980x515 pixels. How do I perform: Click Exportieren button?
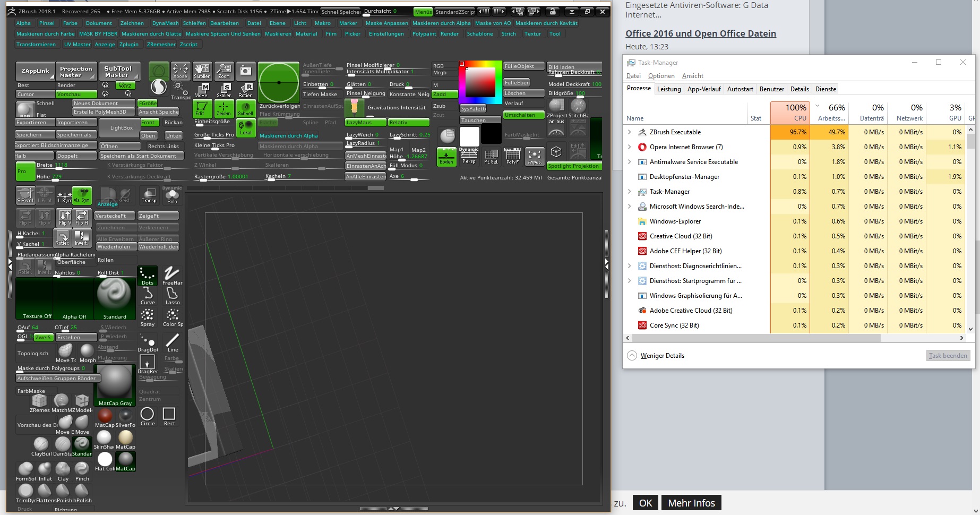(x=35, y=123)
